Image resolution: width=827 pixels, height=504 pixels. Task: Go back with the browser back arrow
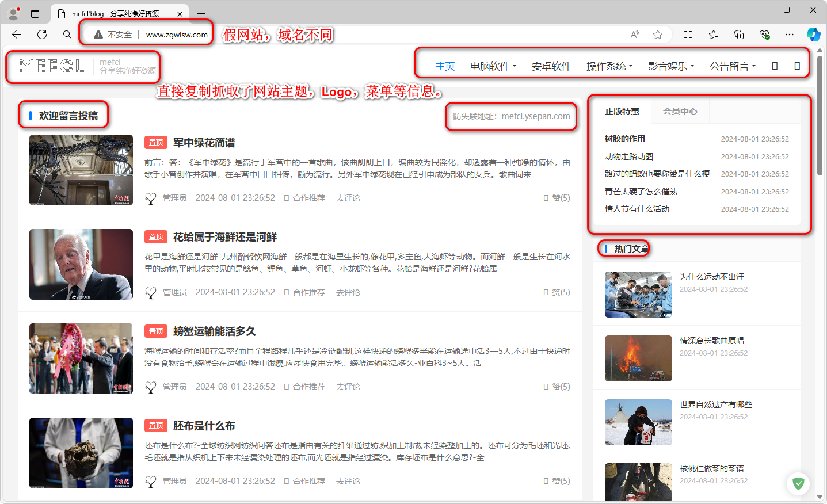click(x=17, y=35)
